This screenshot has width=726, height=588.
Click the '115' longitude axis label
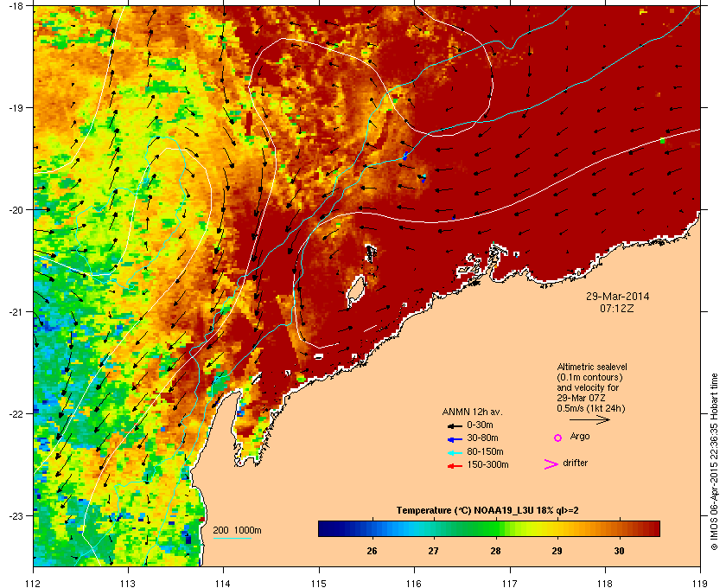319,584
